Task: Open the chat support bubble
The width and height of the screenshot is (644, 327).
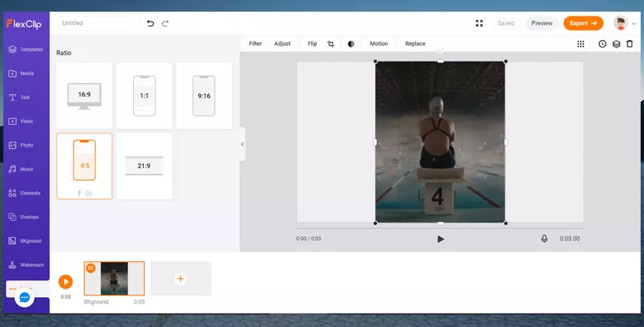Action: point(25,297)
